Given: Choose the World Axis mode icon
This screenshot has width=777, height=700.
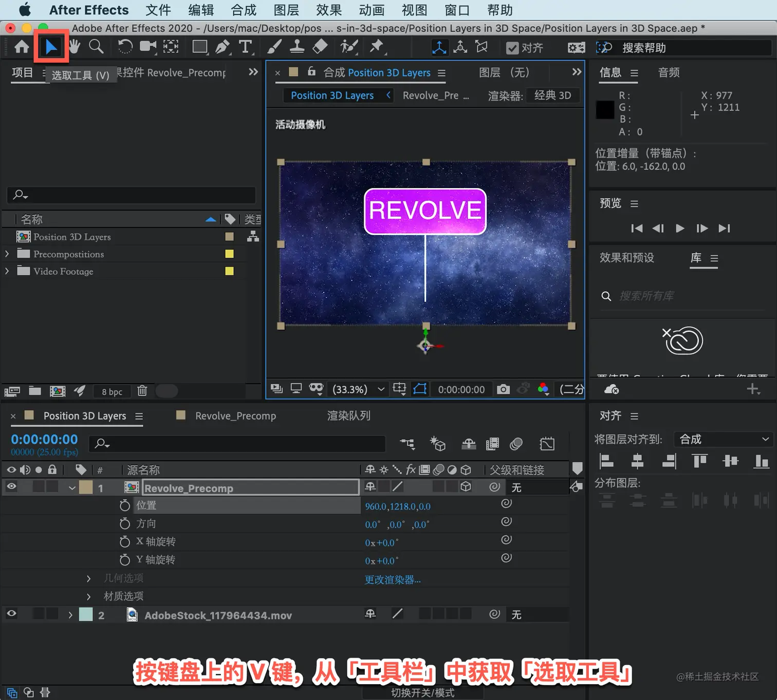Looking at the screenshot, I should (x=460, y=47).
